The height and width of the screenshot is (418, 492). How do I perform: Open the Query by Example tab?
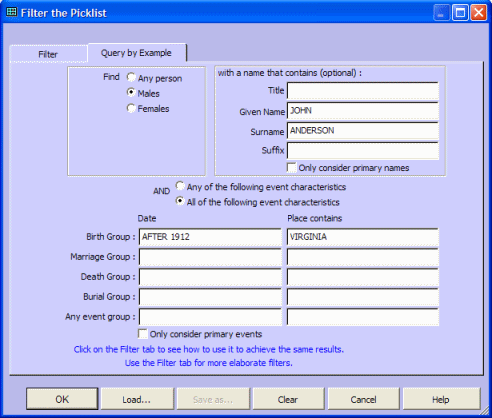136,53
